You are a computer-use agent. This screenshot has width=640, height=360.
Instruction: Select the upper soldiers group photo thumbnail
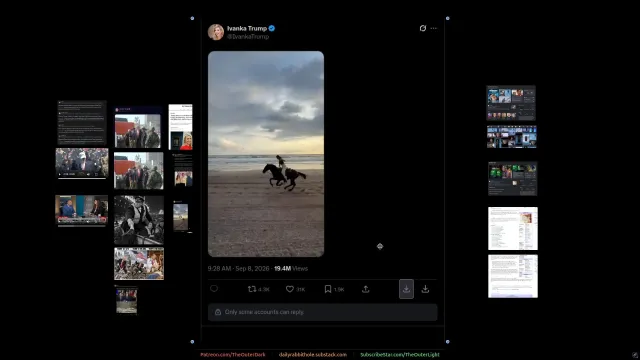[x=138, y=127]
